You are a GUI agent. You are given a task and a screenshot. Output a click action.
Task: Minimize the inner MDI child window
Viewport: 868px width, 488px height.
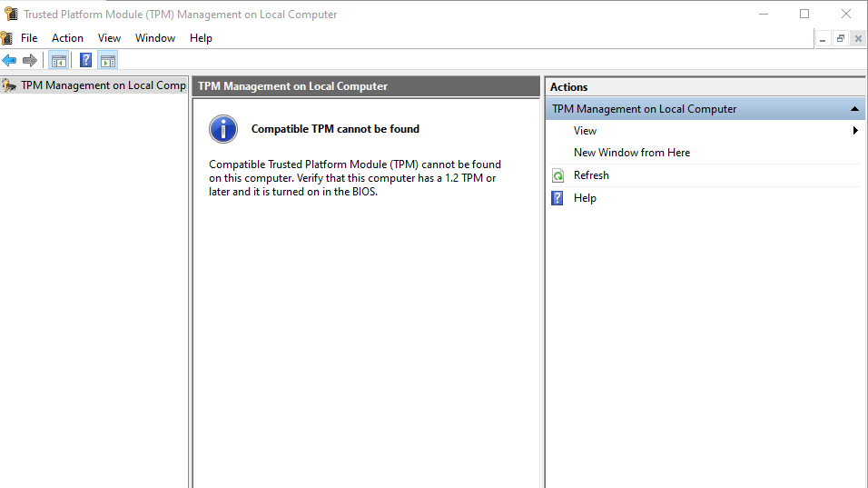(x=823, y=39)
